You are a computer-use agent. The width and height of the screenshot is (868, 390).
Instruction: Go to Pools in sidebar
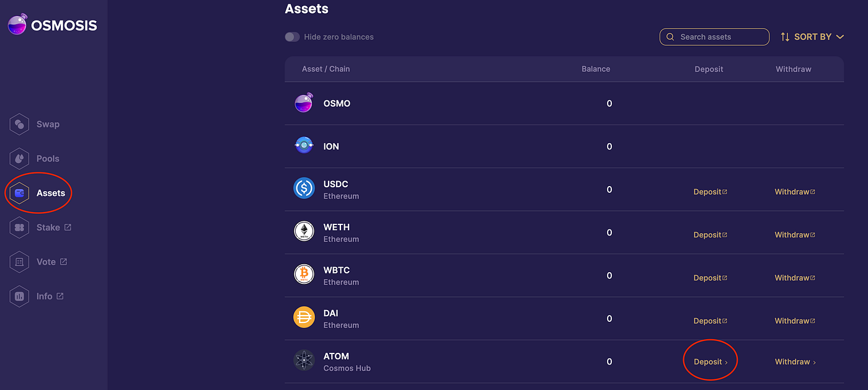coord(48,159)
